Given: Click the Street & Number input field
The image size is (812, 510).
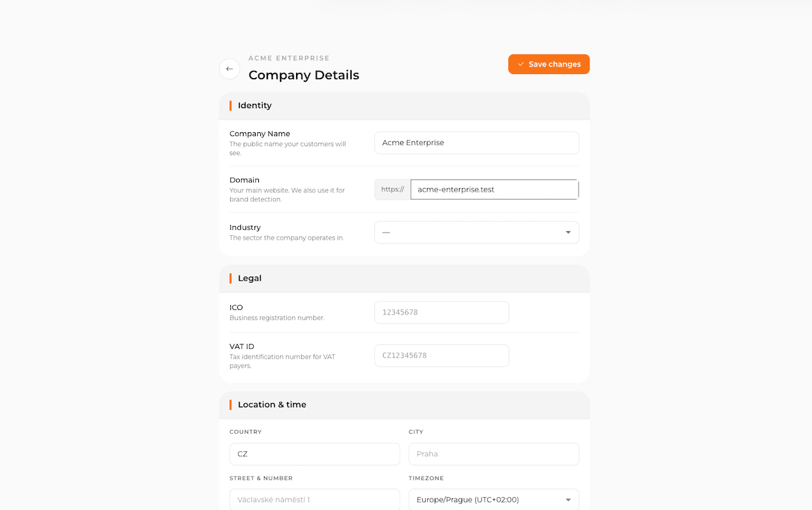Looking at the screenshot, I should click(x=315, y=500).
